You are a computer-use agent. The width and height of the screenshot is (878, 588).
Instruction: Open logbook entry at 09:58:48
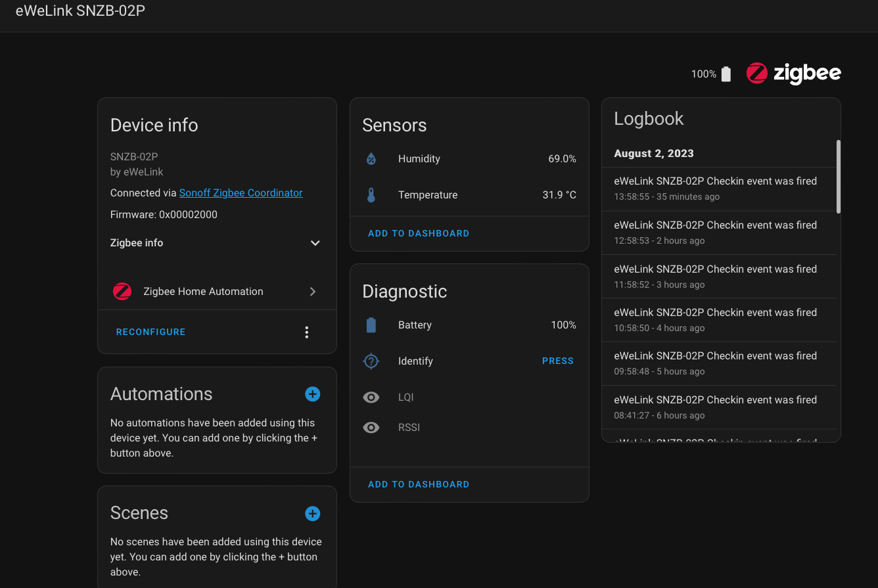click(x=719, y=363)
